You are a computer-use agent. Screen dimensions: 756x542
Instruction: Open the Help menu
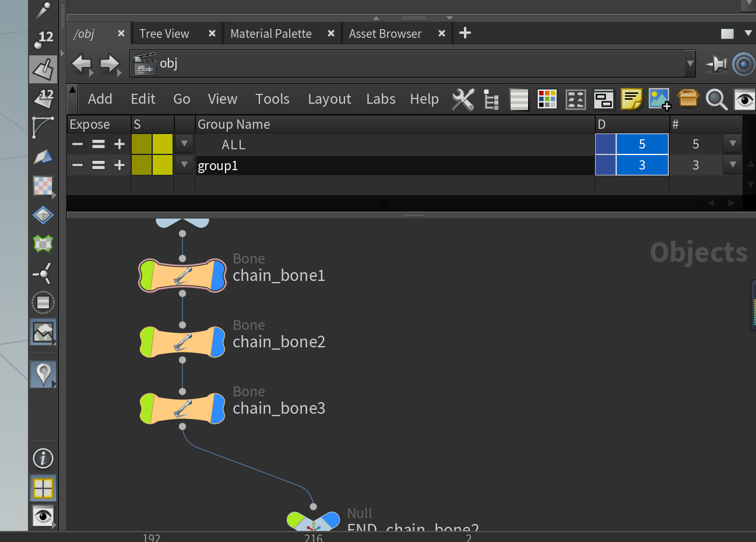point(424,99)
